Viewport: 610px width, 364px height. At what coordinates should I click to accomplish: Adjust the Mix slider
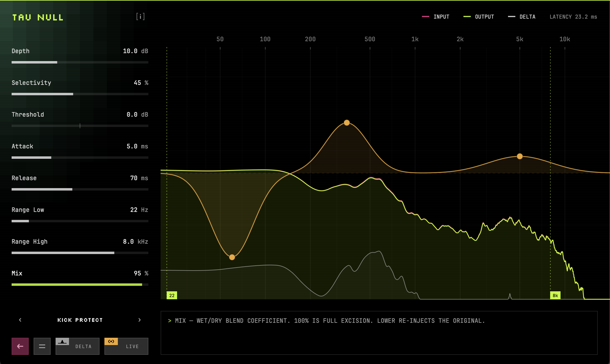coord(80,285)
